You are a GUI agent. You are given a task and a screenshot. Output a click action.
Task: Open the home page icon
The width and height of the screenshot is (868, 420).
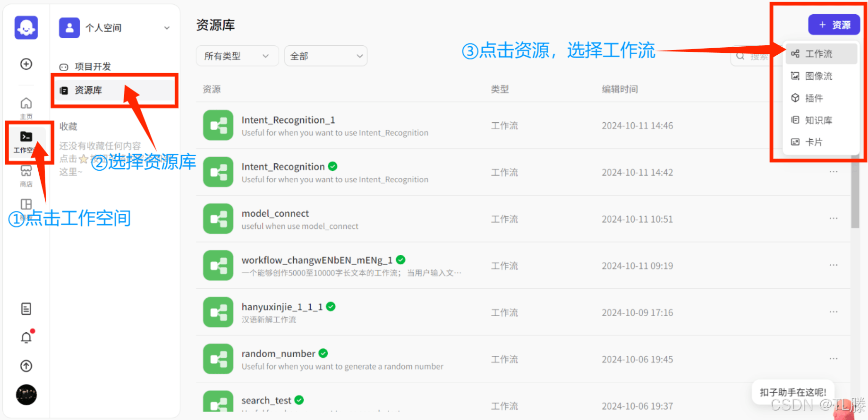pos(26,103)
